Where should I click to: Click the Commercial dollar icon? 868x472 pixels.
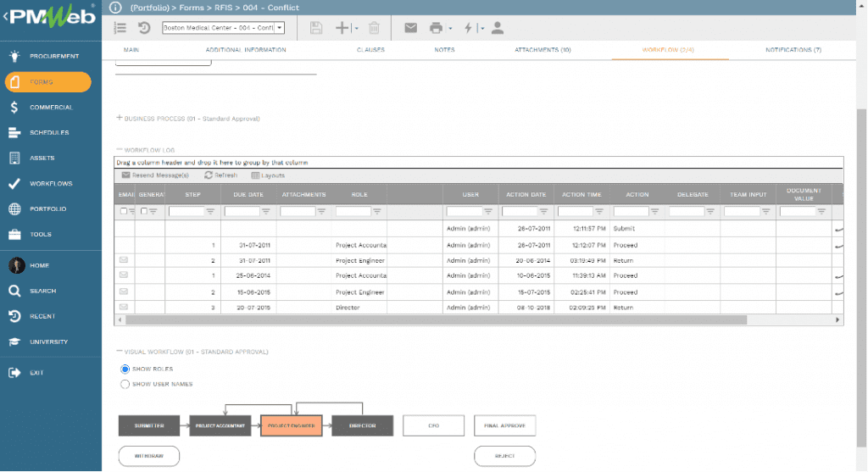click(15, 108)
